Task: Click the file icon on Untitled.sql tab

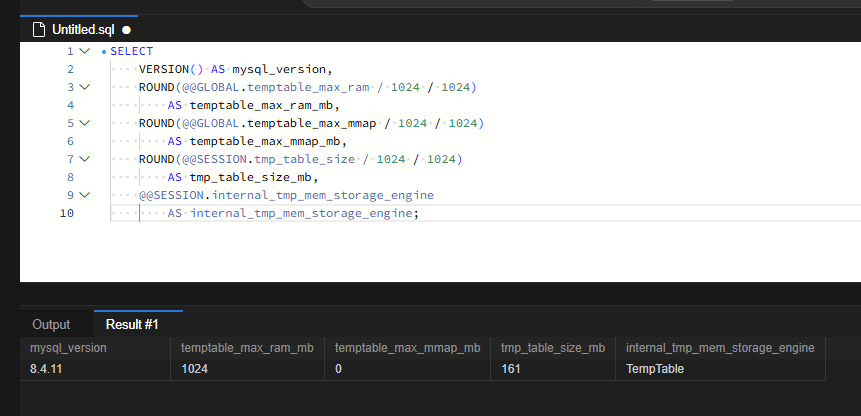Action: (x=38, y=30)
